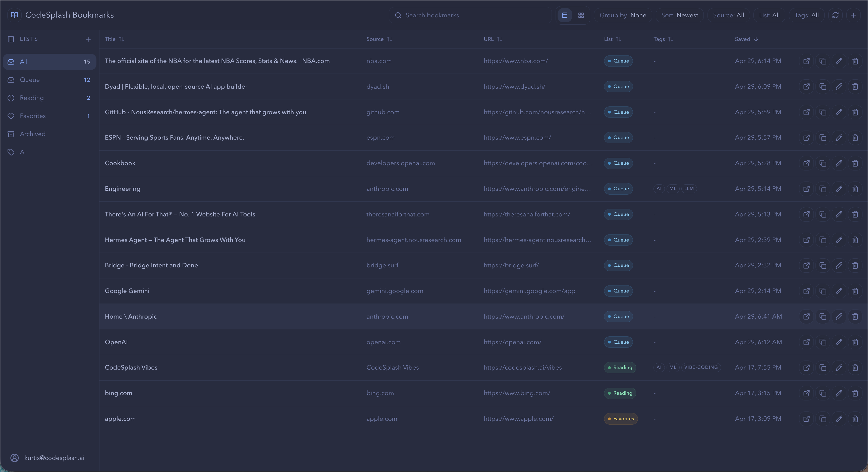
Task: Open the NBA.com bookmark in new tab icon
Action: pos(806,61)
